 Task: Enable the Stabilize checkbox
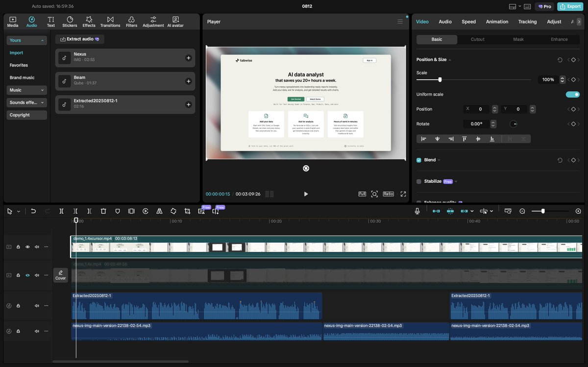[x=419, y=181]
